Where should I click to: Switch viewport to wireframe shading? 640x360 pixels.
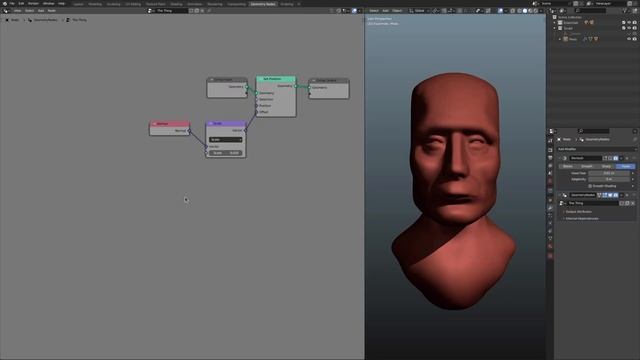point(519,11)
